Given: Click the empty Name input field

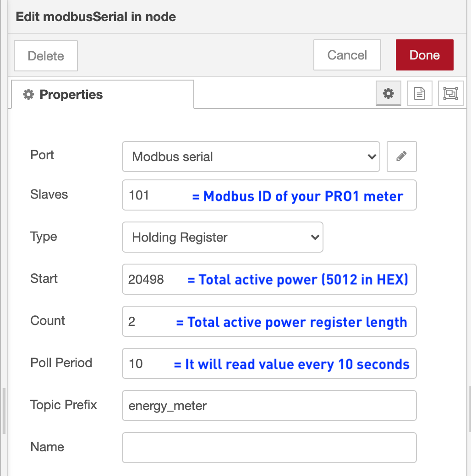Looking at the screenshot, I should point(269,448).
